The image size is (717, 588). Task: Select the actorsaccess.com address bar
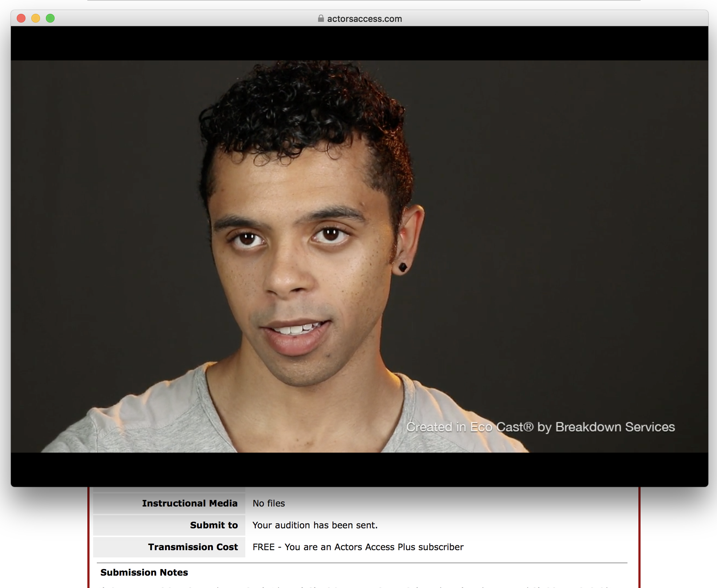tap(364, 19)
